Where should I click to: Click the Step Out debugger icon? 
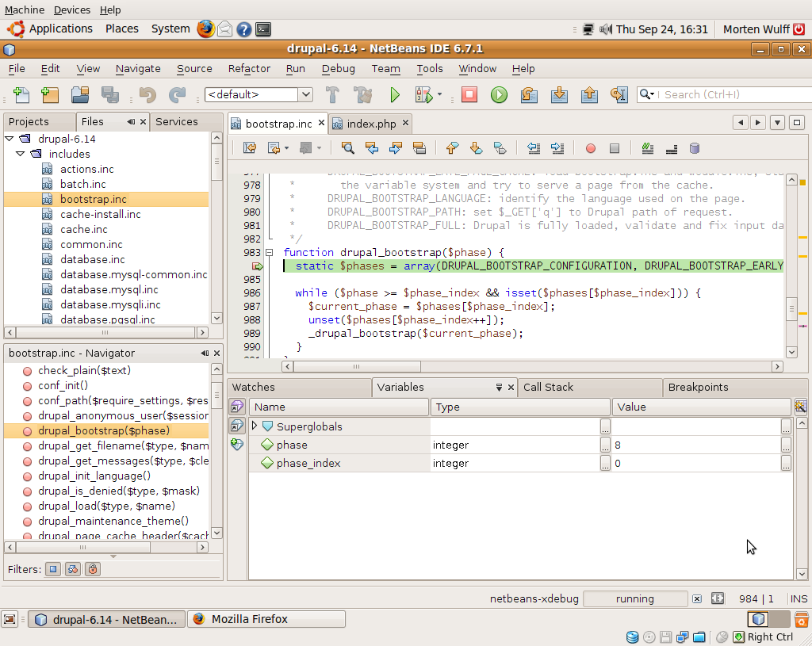click(x=589, y=95)
